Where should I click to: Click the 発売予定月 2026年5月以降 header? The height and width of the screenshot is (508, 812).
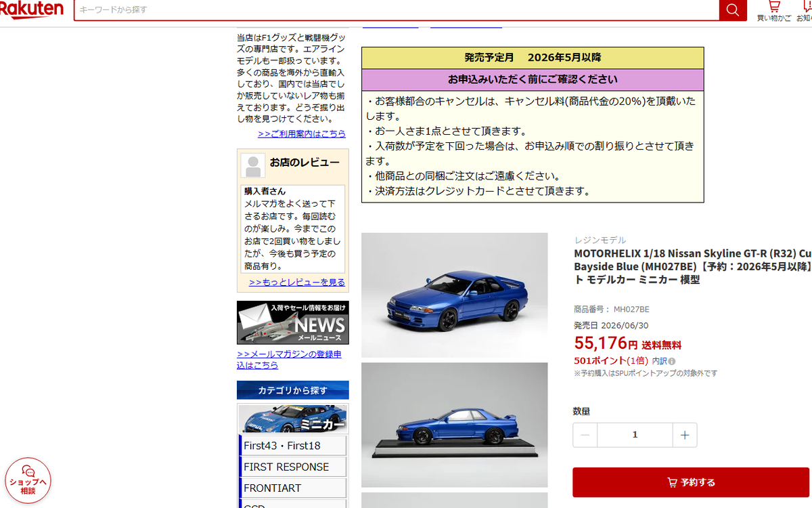(533, 58)
